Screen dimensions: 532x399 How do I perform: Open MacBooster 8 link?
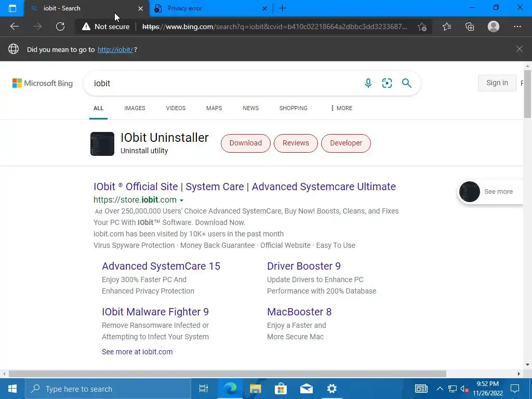pyautogui.click(x=299, y=312)
